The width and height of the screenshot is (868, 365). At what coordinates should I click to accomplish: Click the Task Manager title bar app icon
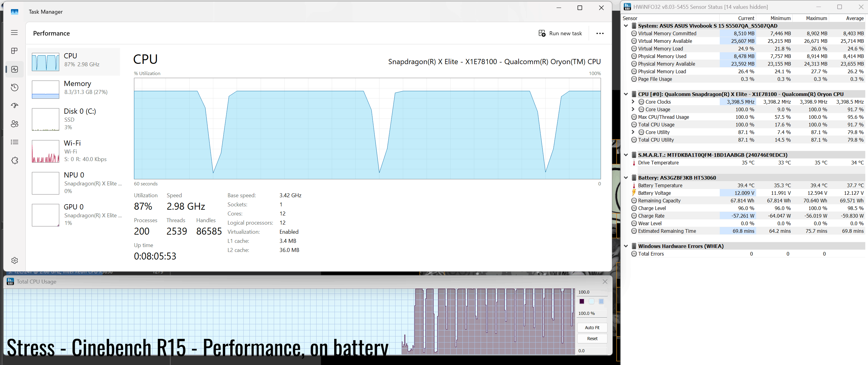tap(15, 12)
